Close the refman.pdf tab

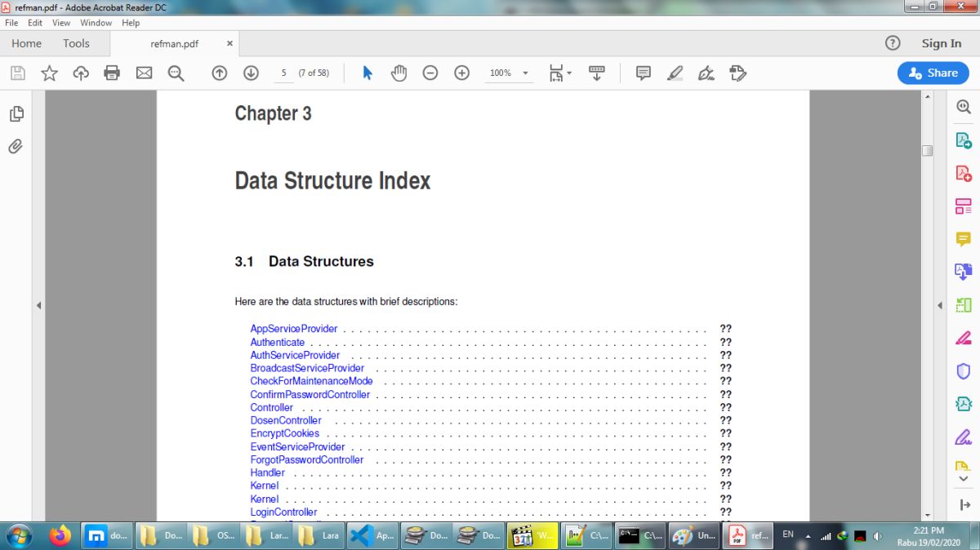229,43
